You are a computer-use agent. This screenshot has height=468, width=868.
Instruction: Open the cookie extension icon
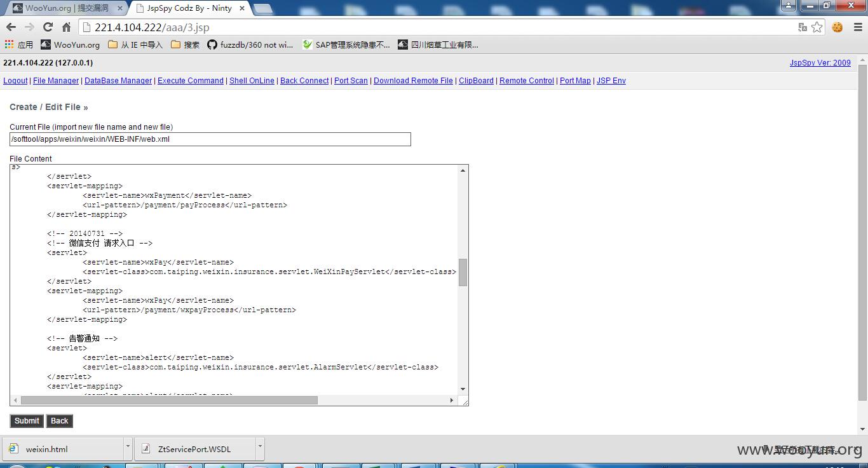[837, 27]
